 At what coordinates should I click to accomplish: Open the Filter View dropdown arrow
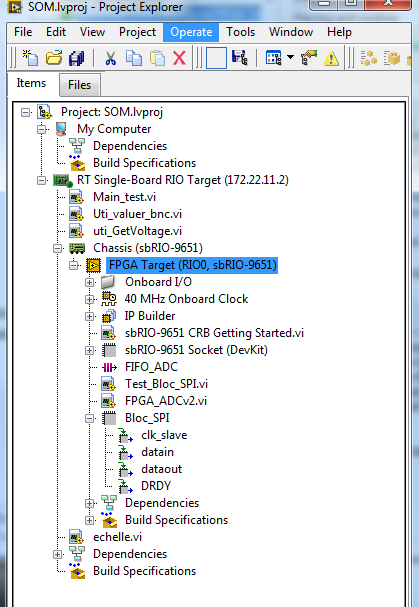[x=290, y=57]
